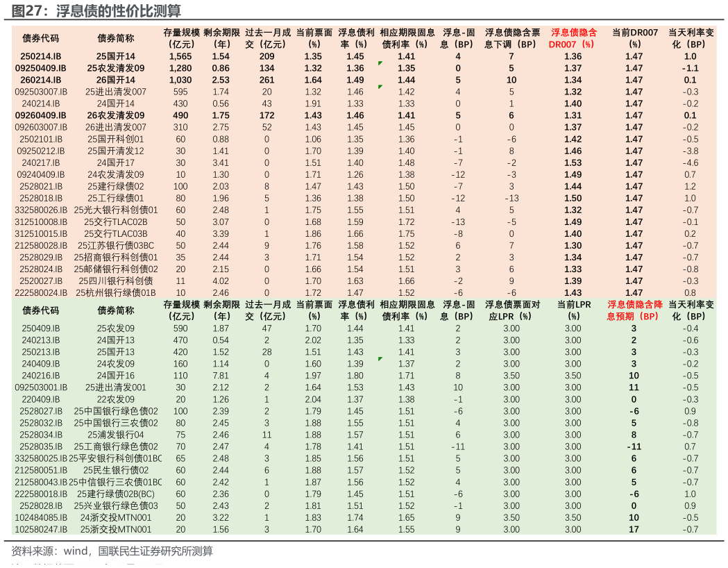This screenshot has width=728, height=568.
Task: Click bond name 24农发清发09
Action: pyautogui.click(x=116, y=174)
